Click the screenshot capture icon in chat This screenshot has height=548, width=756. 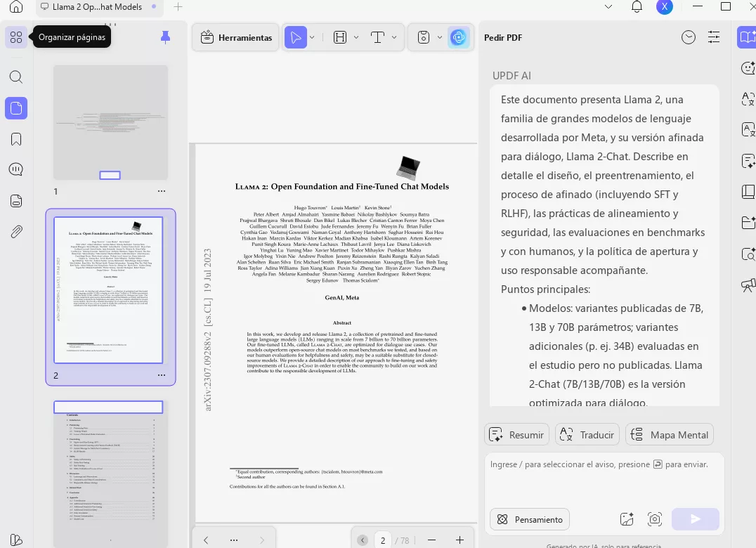655,519
